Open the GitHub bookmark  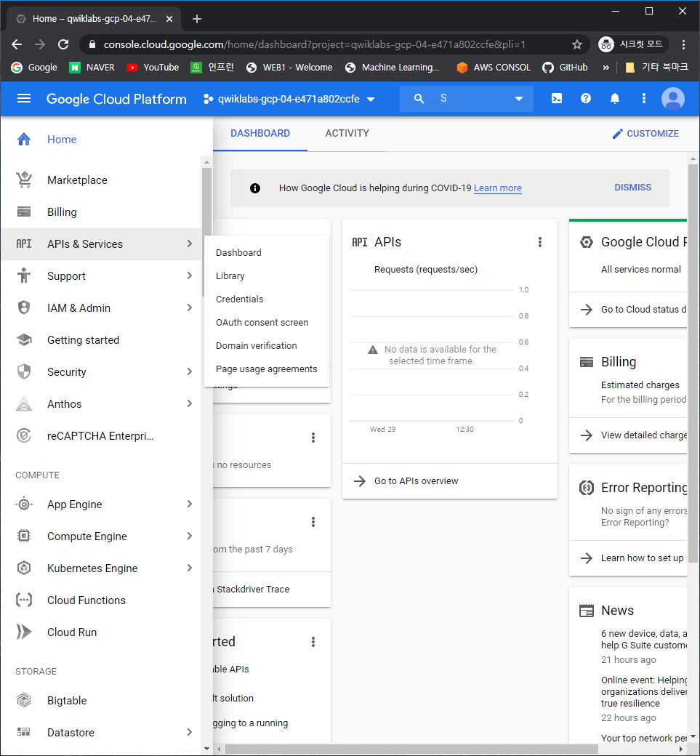click(565, 68)
